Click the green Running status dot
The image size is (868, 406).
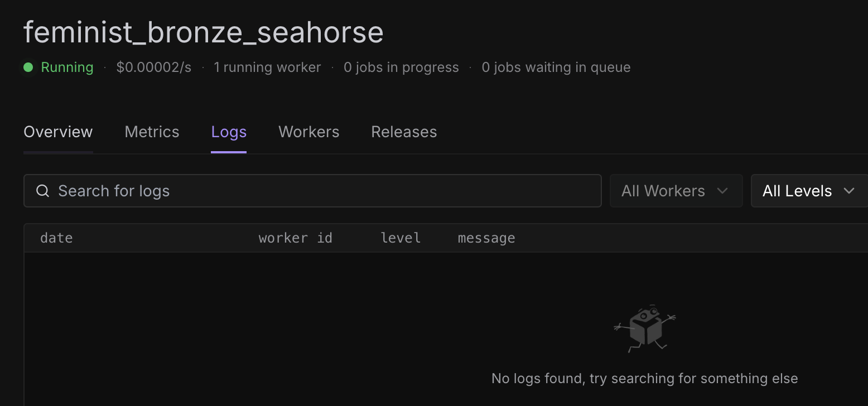point(28,67)
